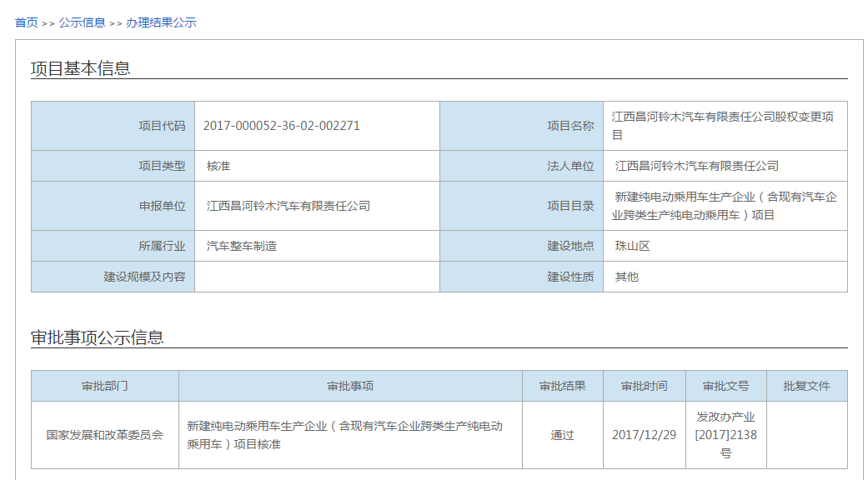Select the 核准 project type value

pos(218,166)
